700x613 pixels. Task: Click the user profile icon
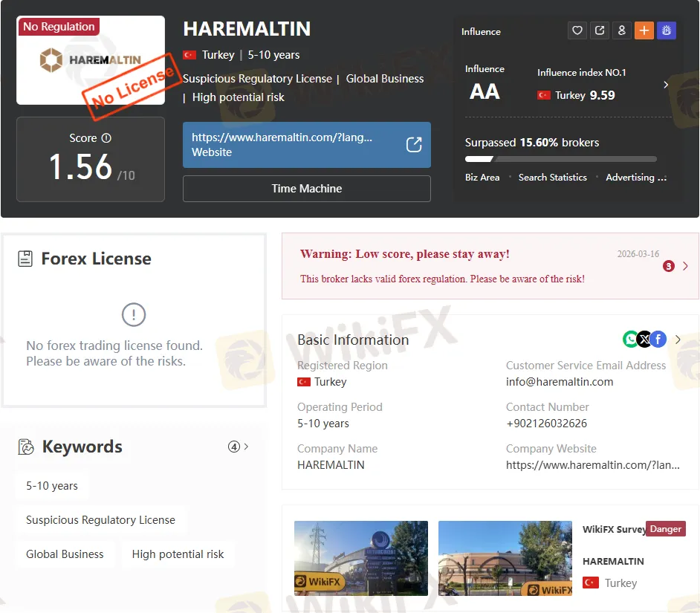point(621,30)
